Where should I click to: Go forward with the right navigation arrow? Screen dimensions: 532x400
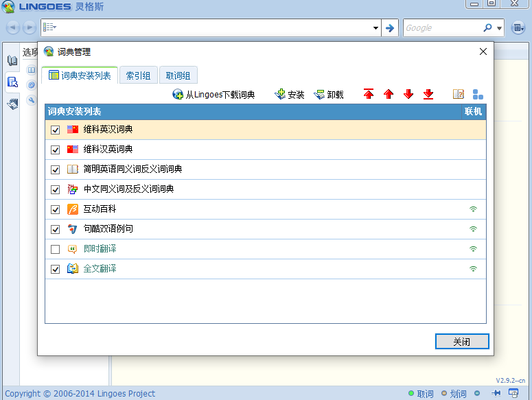(x=30, y=27)
